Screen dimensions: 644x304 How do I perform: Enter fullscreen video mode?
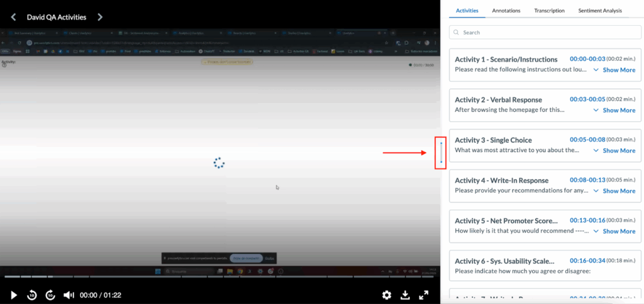pos(424,295)
